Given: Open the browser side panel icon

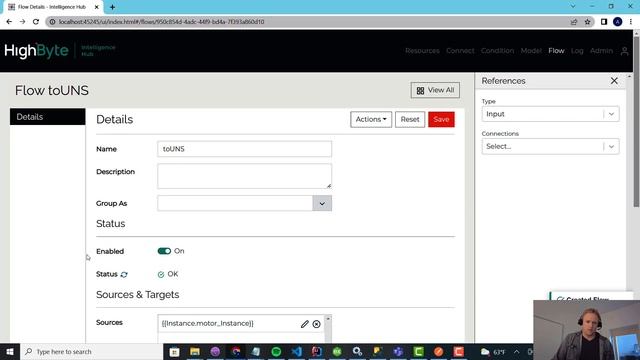Looking at the screenshot, I should pyautogui.click(x=604, y=22).
